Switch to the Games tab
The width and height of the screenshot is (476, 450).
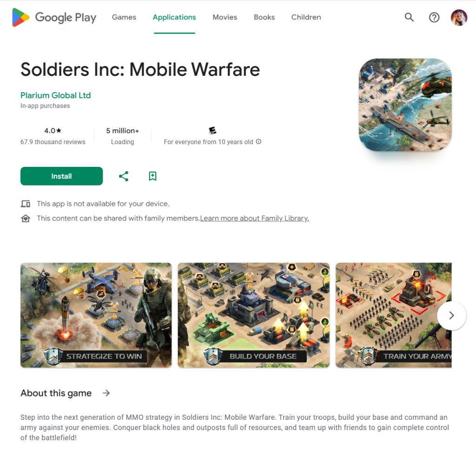[124, 17]
